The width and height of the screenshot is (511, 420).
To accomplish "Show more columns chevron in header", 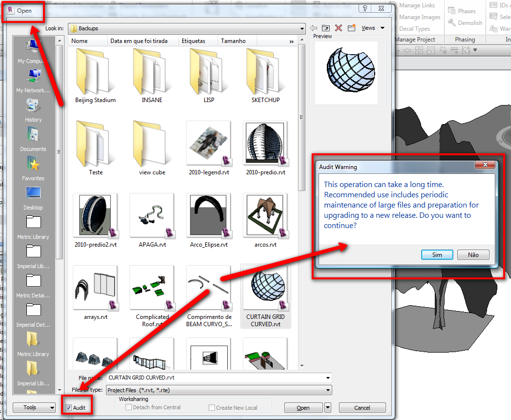I will click(x=291, y=42).
